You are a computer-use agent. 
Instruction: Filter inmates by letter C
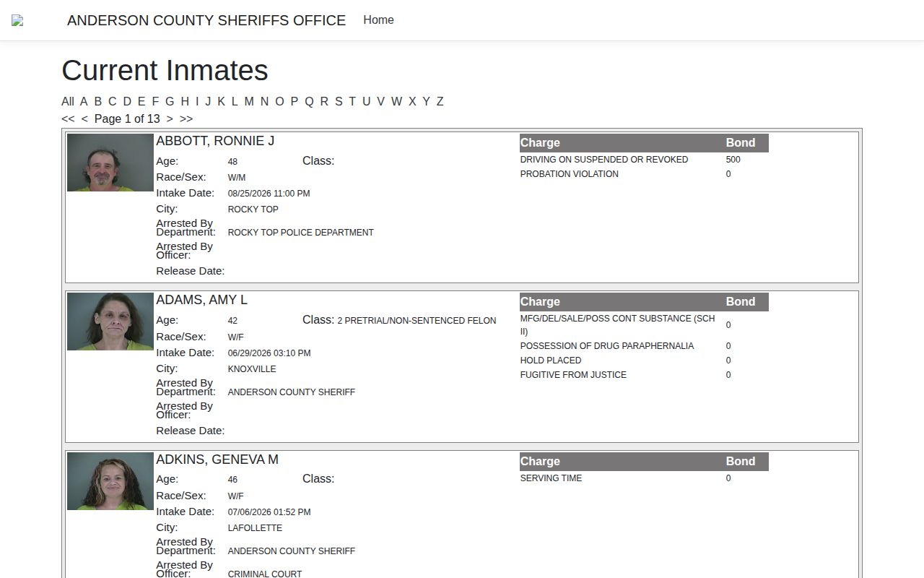(113, 101)
